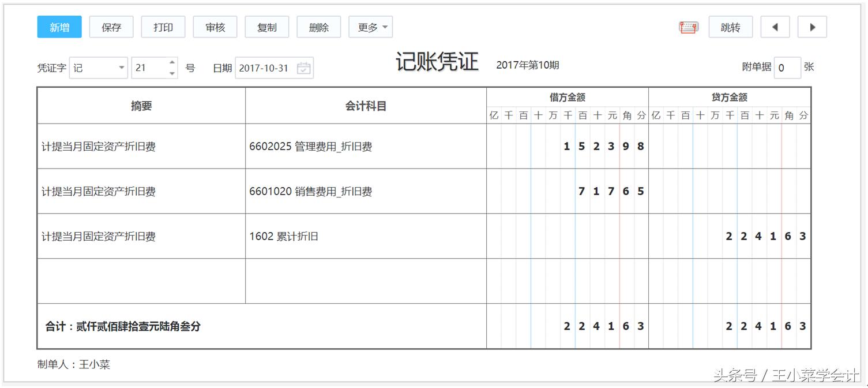This screenshot has height=388, width=868.
Task: Save voucher with 保存 button
Action: (x=111, y=27)
